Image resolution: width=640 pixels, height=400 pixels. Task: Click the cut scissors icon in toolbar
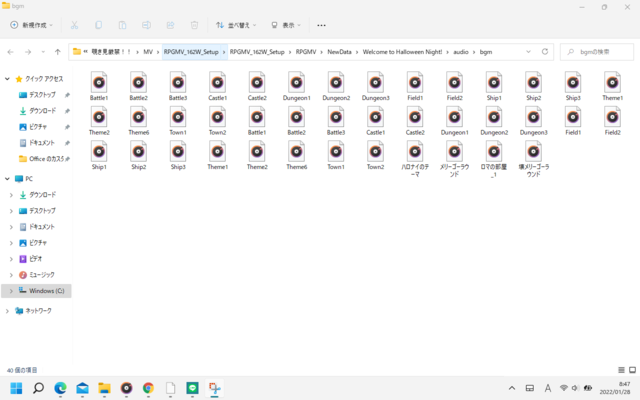pyautogui.click(x=74, y=25)
